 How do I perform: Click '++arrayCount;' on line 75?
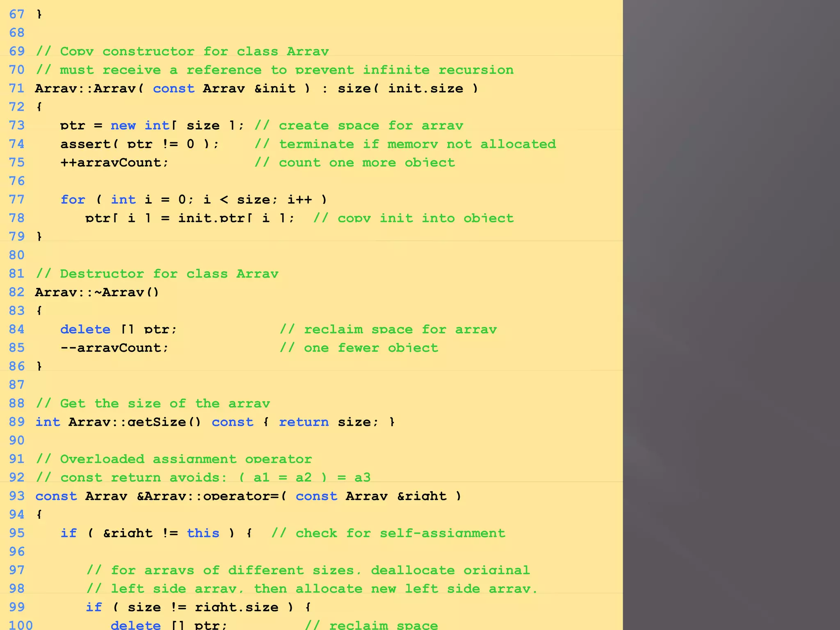pos(114,162)
